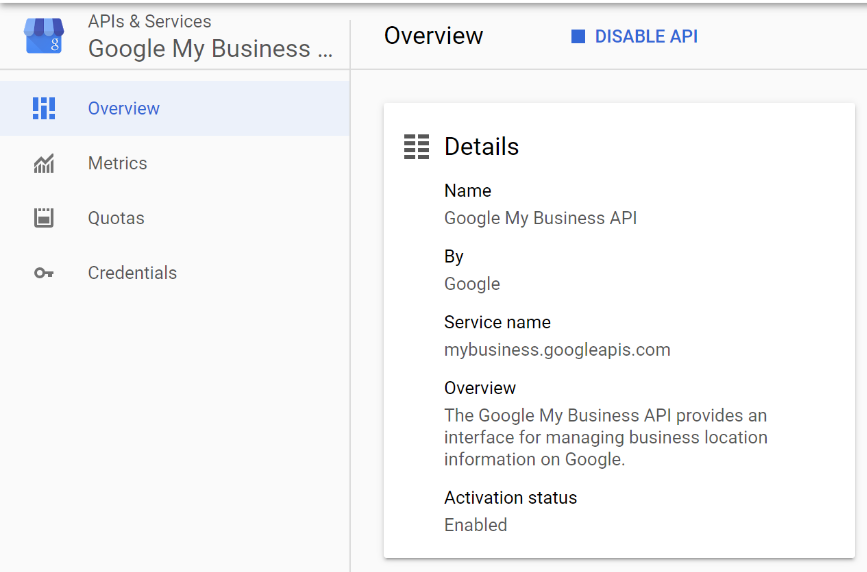Image resolution: width=867 pixels, height=572 pixels.
Task: Go to the Metrics section
Action: pos(175,163)
